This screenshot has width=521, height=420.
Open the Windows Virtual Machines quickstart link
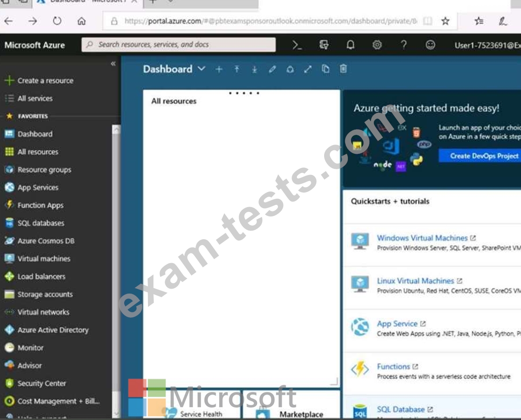[422, 238]
